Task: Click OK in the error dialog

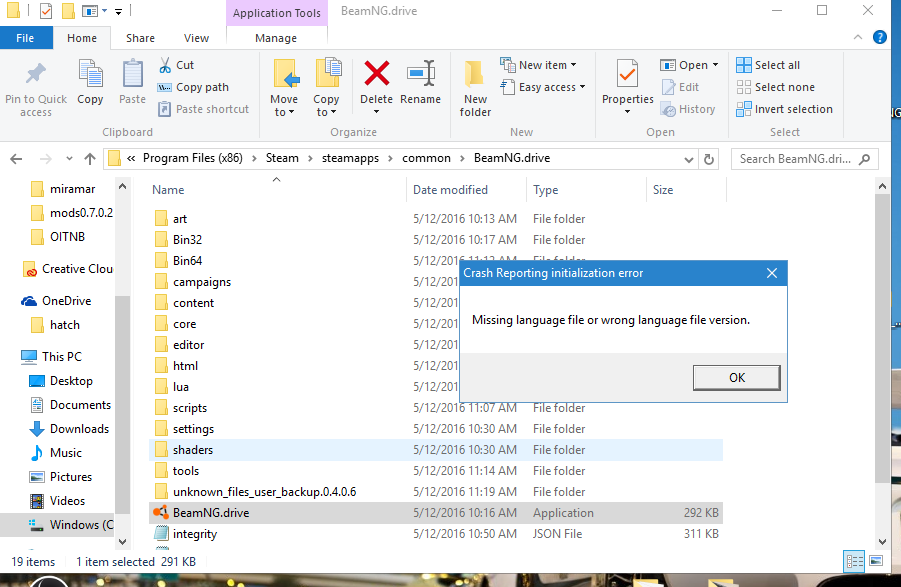Action: coord(737,377)
